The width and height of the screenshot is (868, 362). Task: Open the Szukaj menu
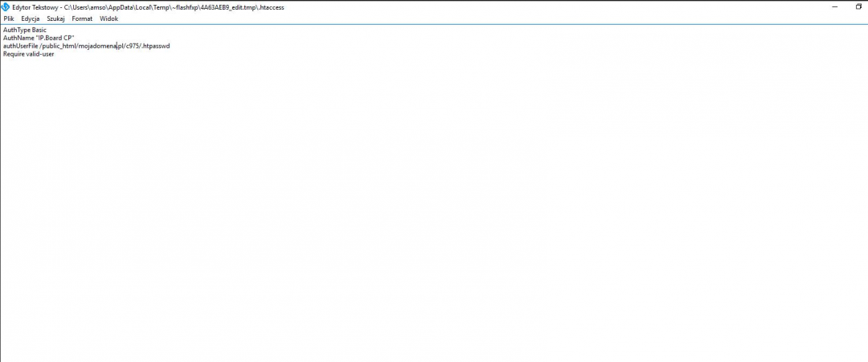(x=55, y=19)
